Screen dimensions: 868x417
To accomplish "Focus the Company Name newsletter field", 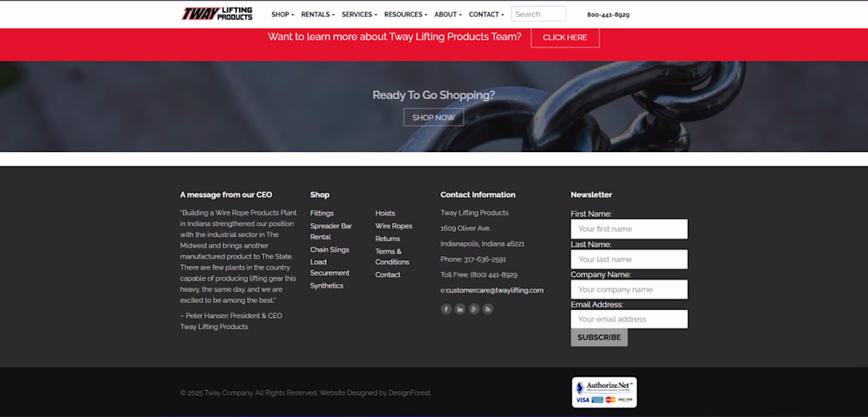I will [630, 290].
